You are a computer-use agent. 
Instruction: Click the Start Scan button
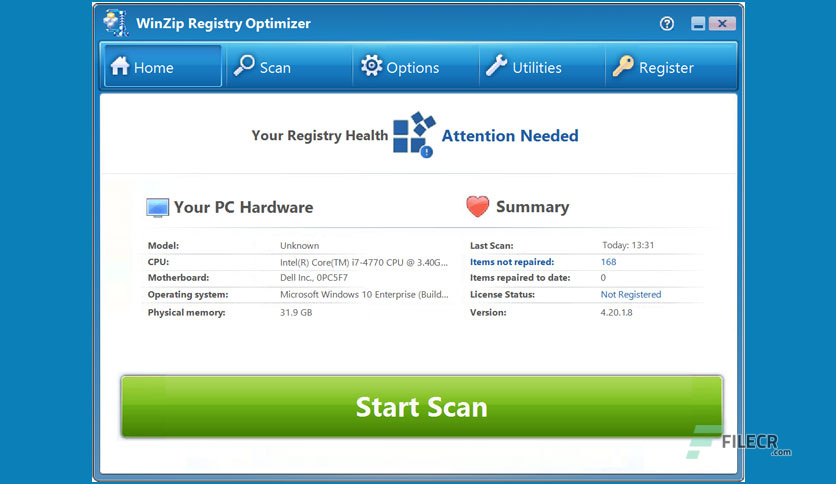coord(421,407)
